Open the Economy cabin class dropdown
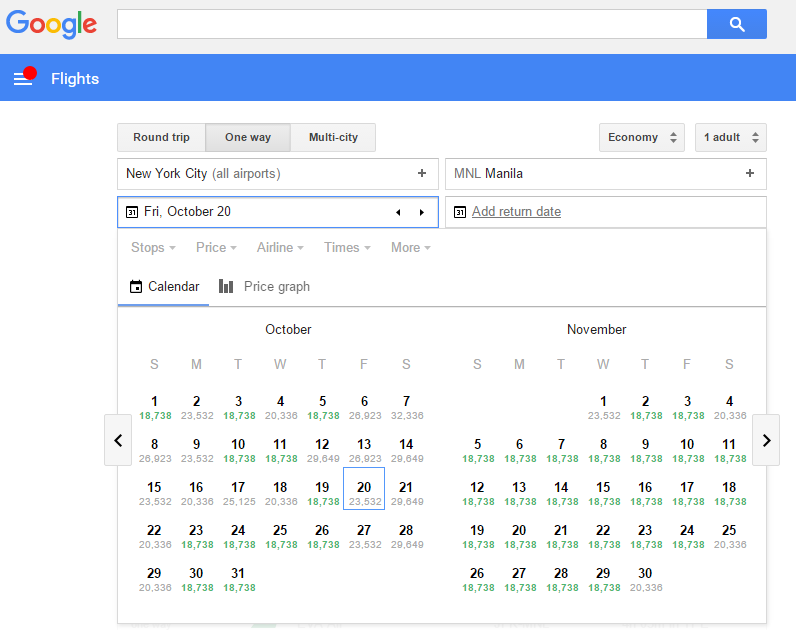Image resolution: width=796 pixels, height=630 pixels. 642,137
